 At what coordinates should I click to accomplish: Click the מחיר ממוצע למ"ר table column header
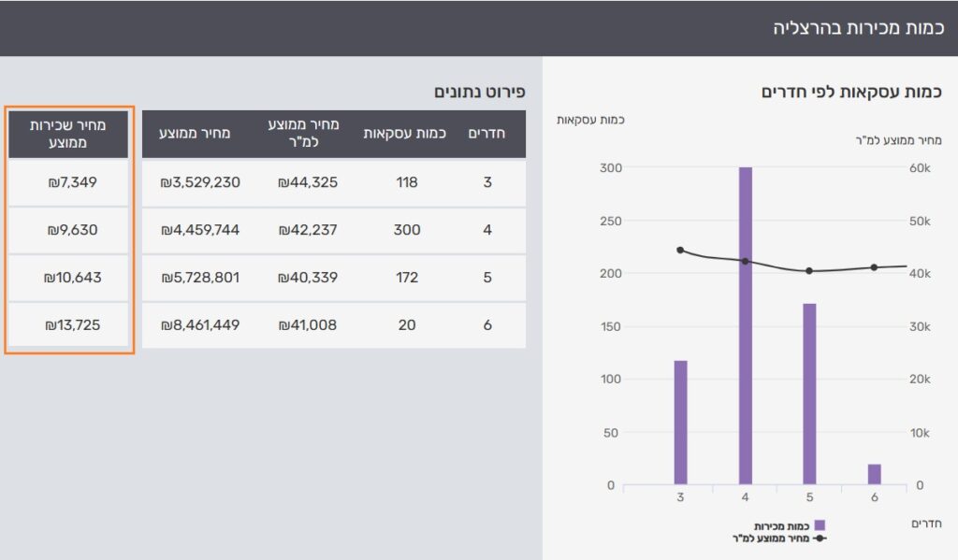pos(308,134)
